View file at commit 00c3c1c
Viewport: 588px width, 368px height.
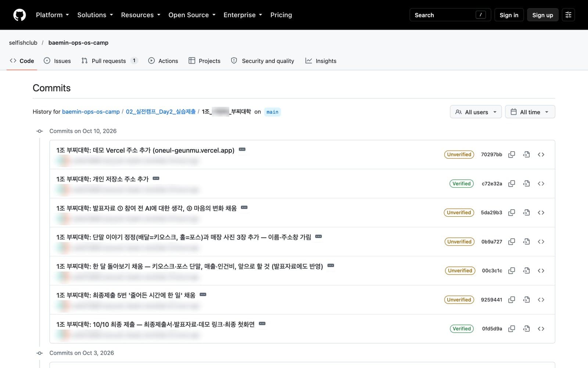526,271
